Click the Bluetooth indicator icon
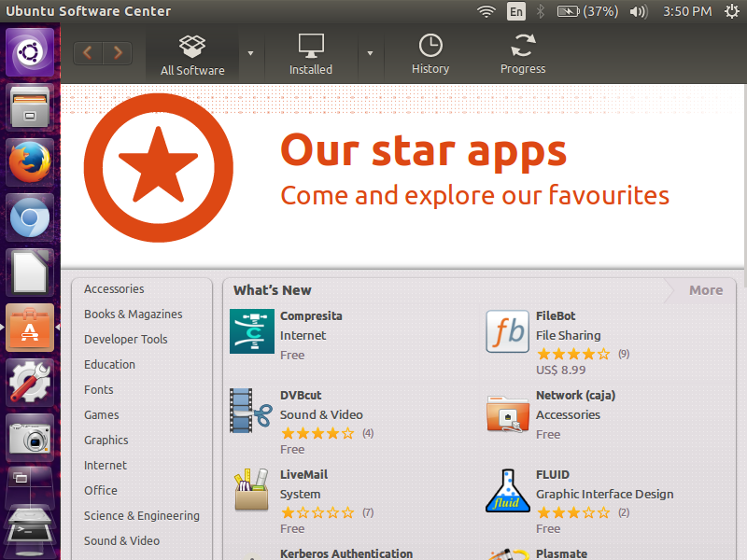This screenshot has width=747, height=560. click(541, 11)
